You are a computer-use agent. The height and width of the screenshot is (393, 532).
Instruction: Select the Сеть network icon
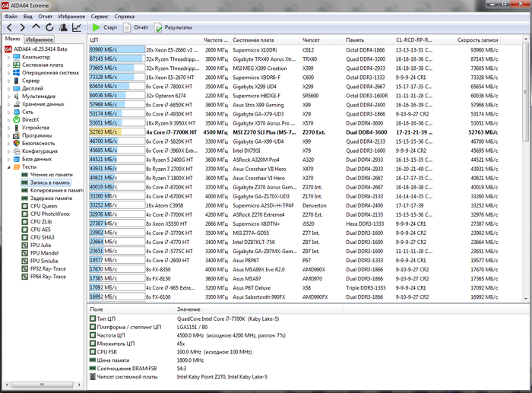(x=17, y=112)
